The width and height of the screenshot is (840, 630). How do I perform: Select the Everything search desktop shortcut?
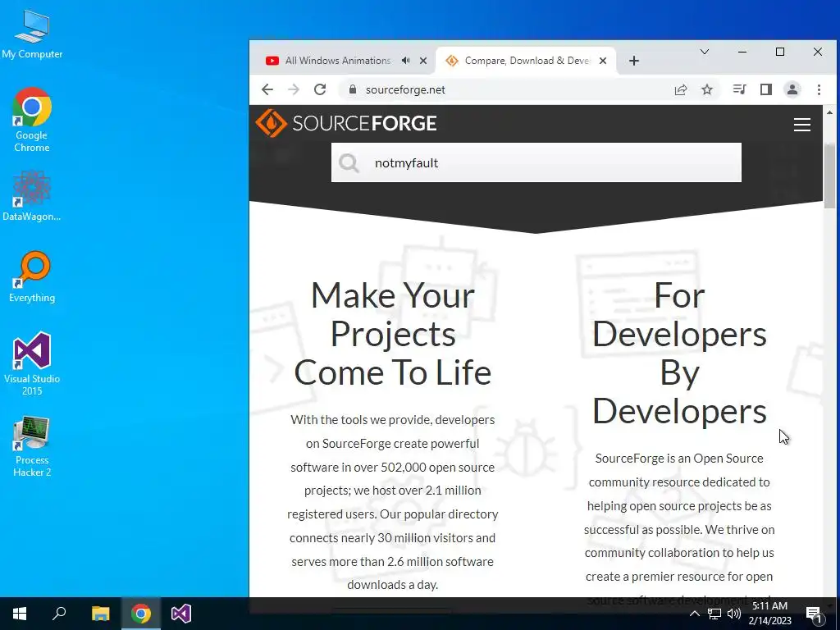pyautogui.click(x=32, y=277)
